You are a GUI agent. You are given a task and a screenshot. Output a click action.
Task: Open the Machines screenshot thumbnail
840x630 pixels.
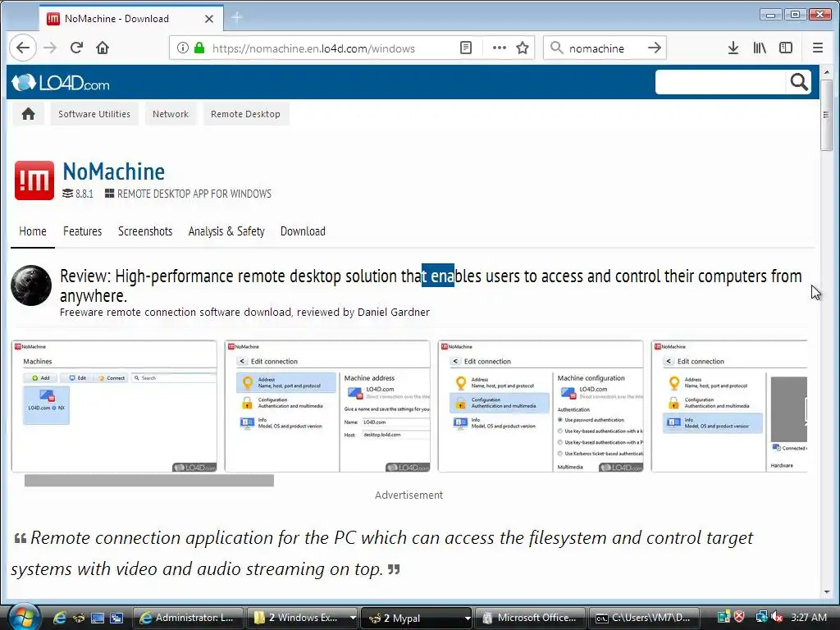pos(114,406)
